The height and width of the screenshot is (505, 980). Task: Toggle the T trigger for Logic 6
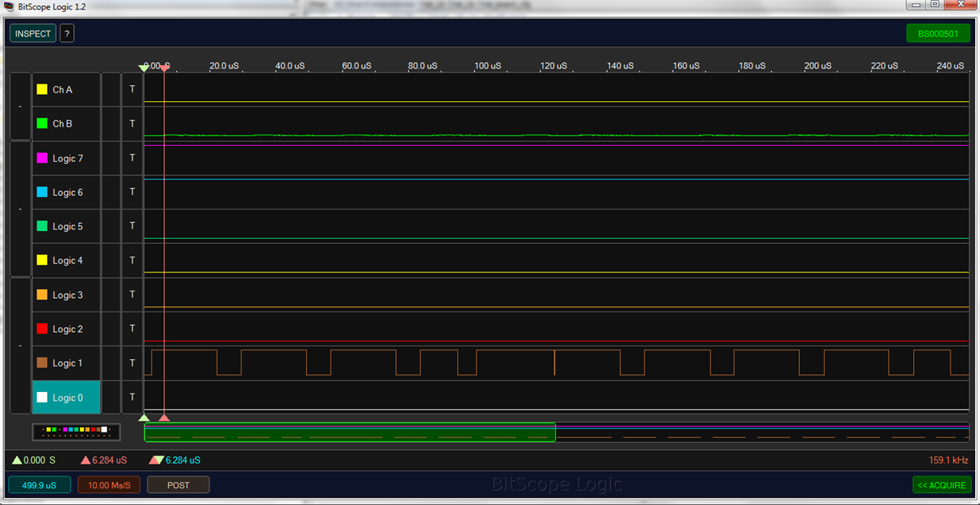(x=132, y=192)
